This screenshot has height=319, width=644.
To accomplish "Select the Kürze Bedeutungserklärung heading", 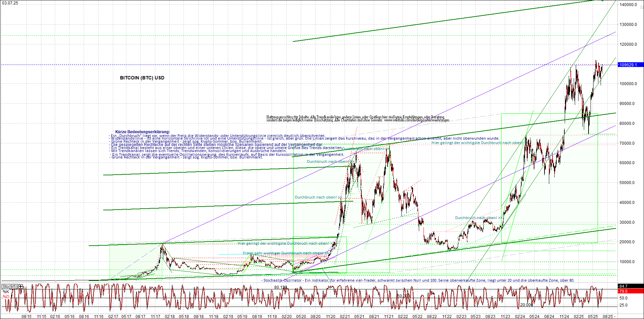I will (x=143, y=132).
